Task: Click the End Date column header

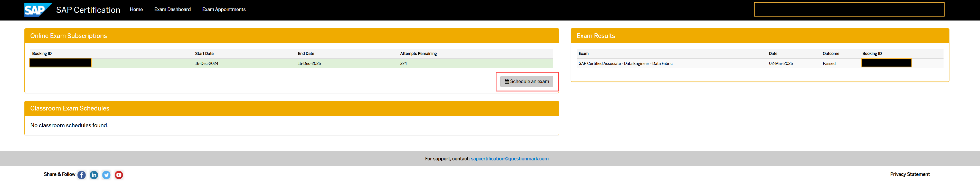Action: coord(306,54)
